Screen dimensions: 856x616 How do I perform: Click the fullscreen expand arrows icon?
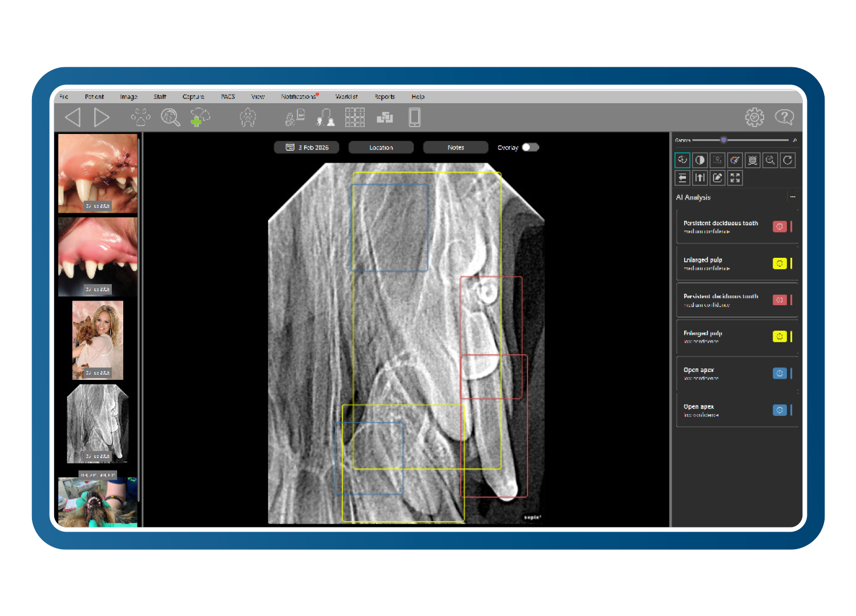[x=735, y=178]
